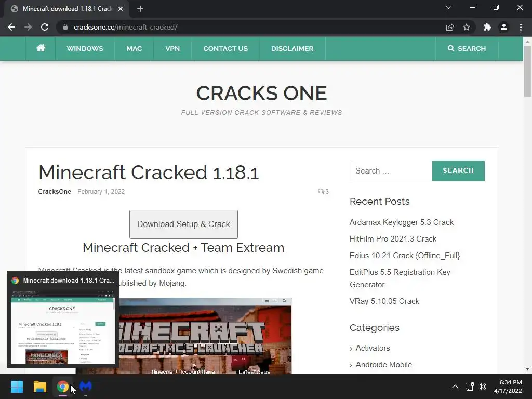Open the Windows Start menu
This screenshot has height=399, width=532.
17,387
